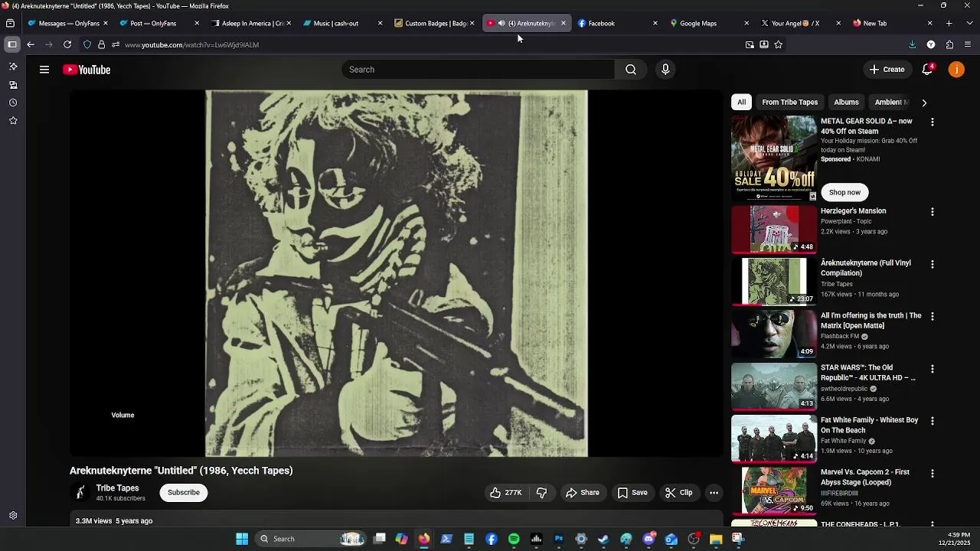Open Photoshop from the taskbar
980x551 pixels.
[559, 539]
